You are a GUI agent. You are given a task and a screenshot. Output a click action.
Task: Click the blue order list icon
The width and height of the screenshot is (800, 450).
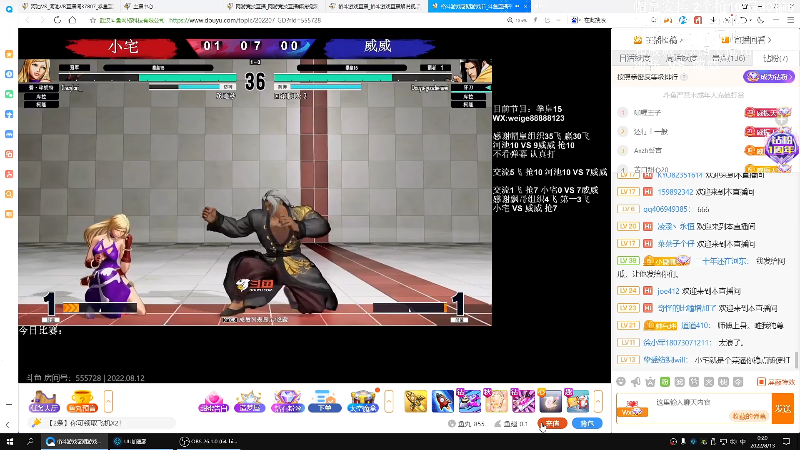(x=324, y=402)
